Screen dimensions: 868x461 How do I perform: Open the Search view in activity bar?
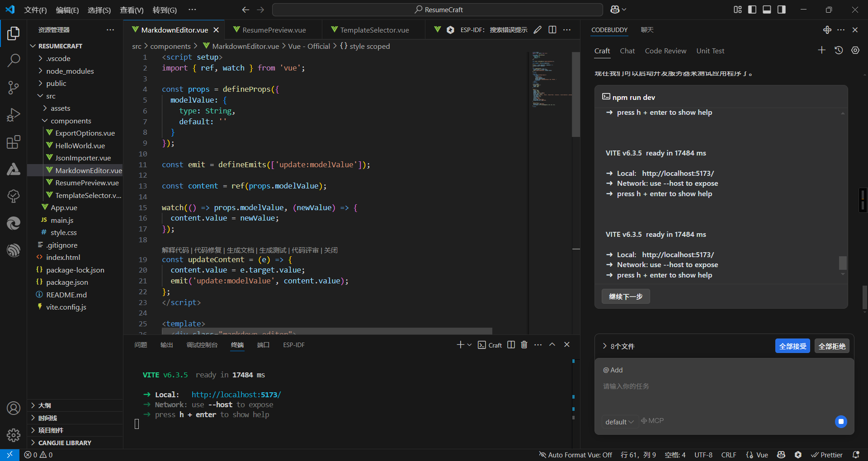pyautogui.click(x=14, y=60)
